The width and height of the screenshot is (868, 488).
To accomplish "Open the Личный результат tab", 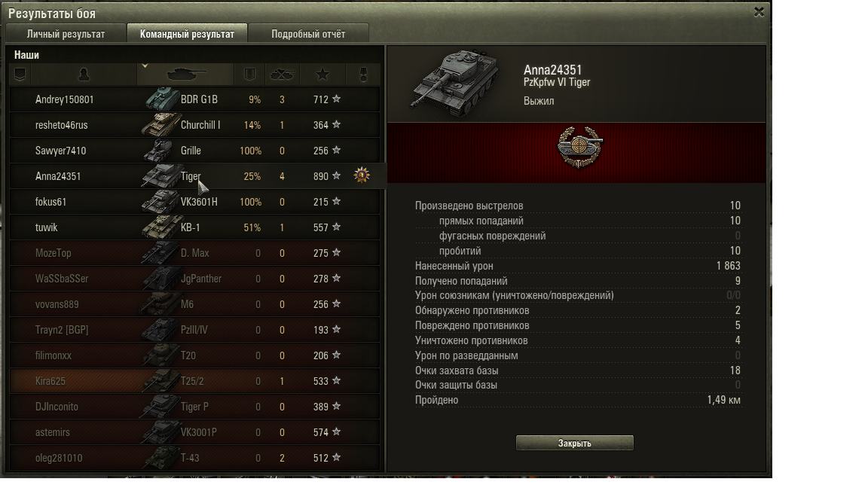I will pyautogui.click(x=66, y=34).
